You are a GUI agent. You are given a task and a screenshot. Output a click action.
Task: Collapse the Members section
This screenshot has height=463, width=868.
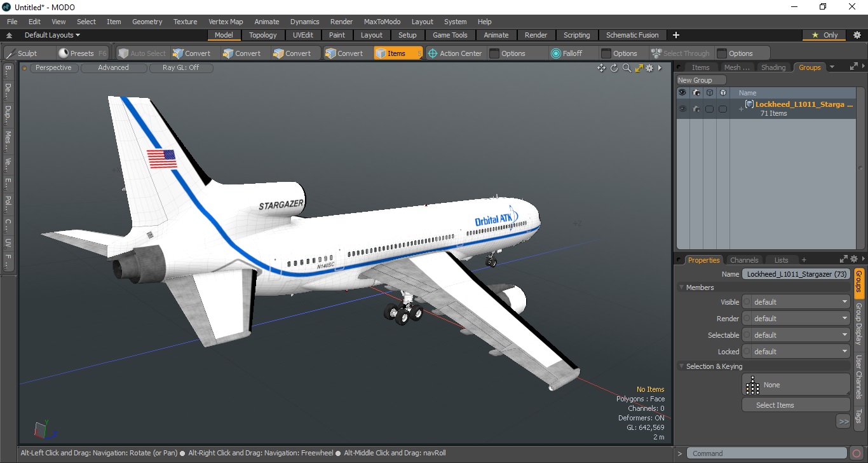[682, 287]
